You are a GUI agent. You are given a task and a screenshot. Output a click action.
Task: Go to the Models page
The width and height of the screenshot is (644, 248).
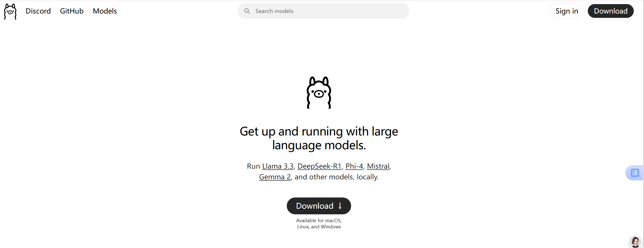(105, 11)
